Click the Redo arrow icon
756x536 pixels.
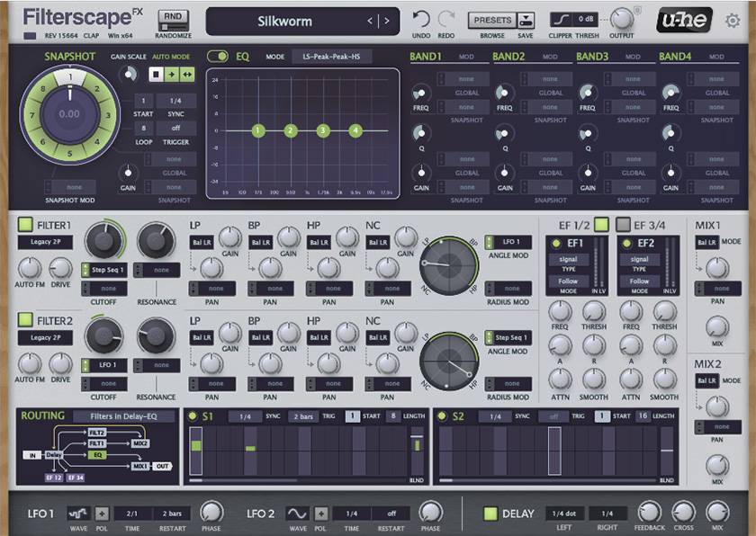pos(446,19)
